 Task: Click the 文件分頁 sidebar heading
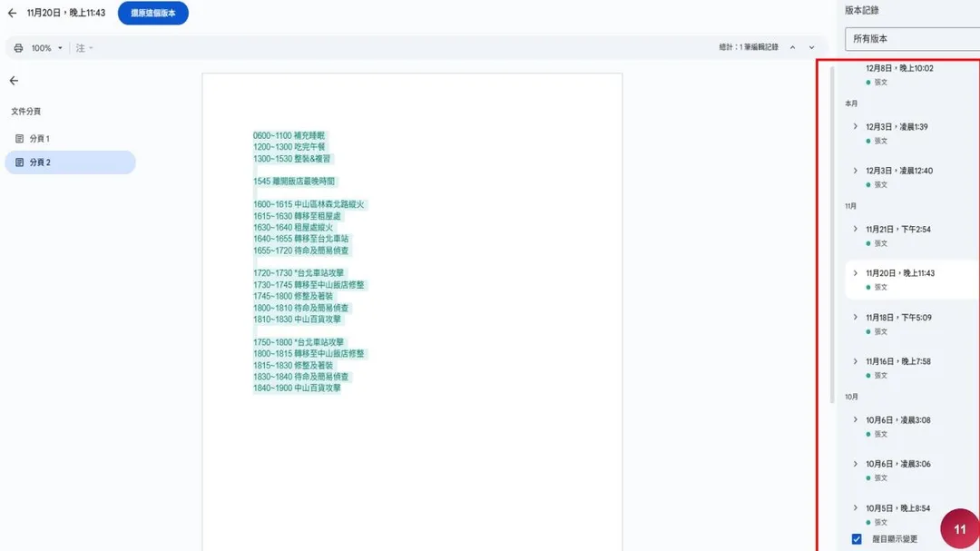[25, 112]
